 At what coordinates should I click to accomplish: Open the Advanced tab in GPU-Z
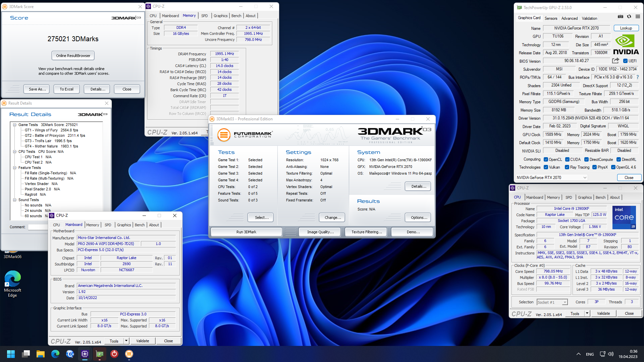click(569, 18)
